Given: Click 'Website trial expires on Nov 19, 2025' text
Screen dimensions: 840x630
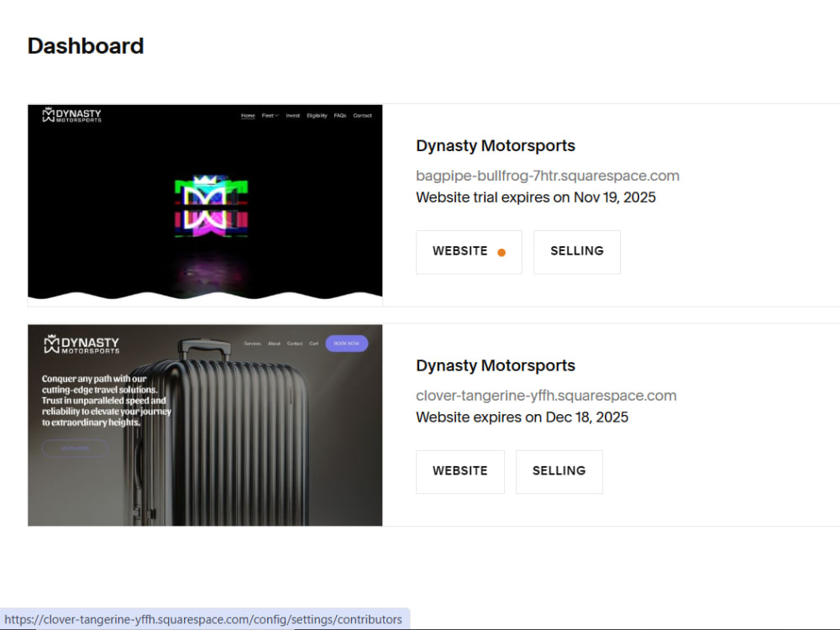Looking at the screenshot, I should pyautogui.click(x=536, y=197).
